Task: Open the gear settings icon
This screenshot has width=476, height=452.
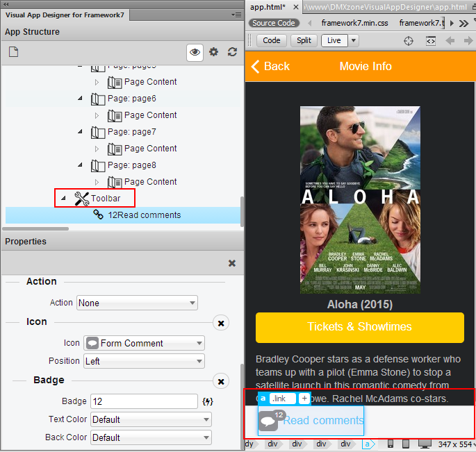Action: pyautogui.click(x=214, y=52)
